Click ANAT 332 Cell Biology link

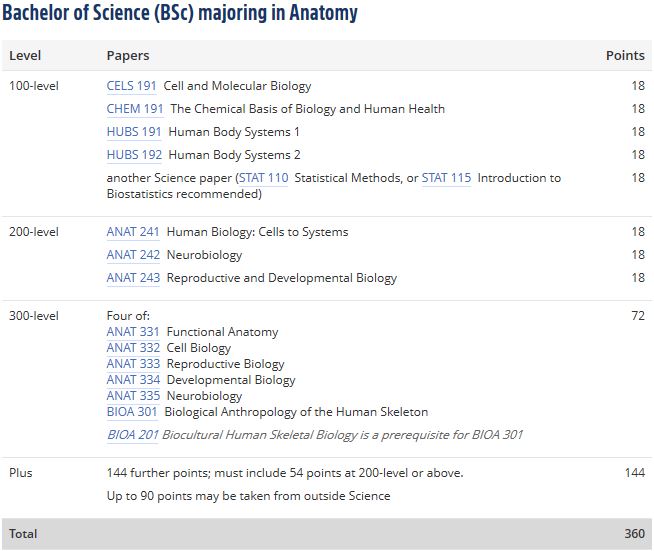point(133,347)
